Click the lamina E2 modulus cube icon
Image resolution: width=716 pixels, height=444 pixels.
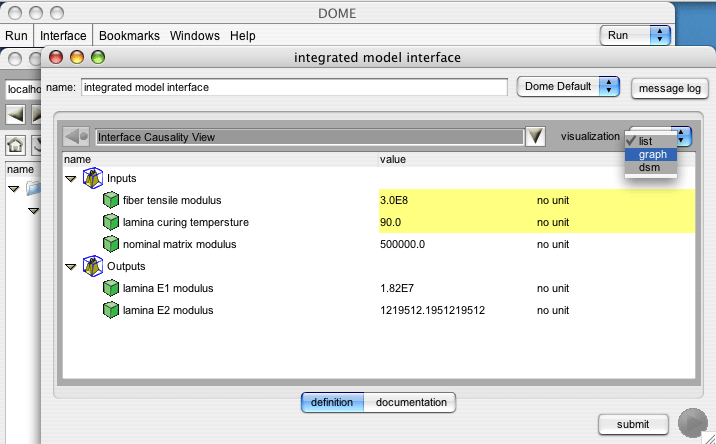tap(111, 310)
